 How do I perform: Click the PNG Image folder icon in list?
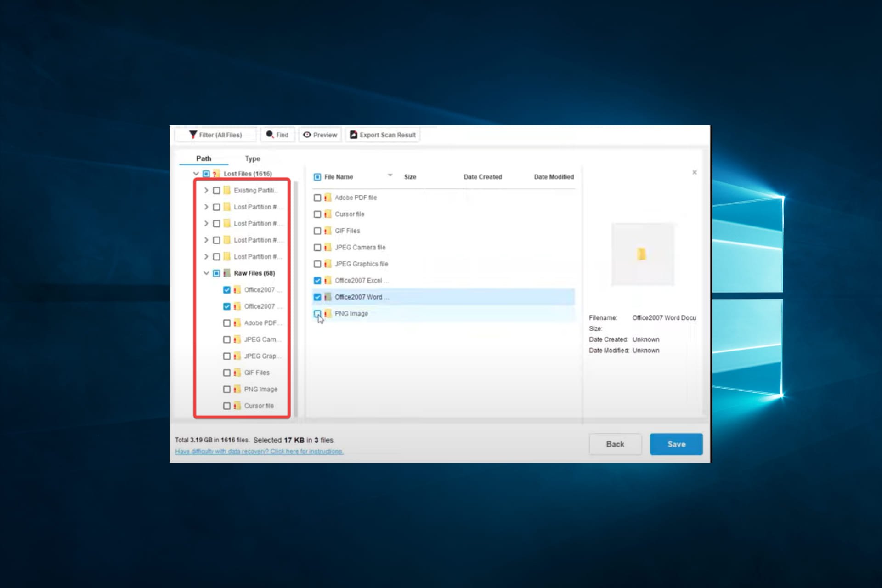tap(328, 313)
